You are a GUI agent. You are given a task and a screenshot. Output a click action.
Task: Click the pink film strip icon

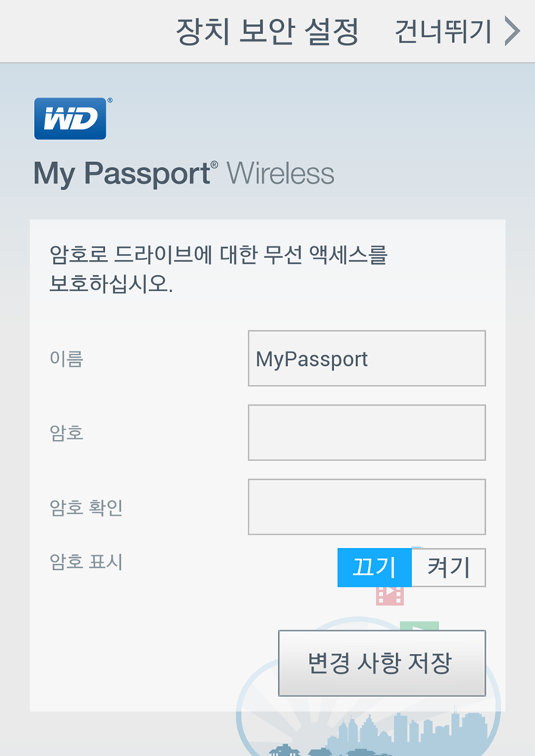click(390, 596)
